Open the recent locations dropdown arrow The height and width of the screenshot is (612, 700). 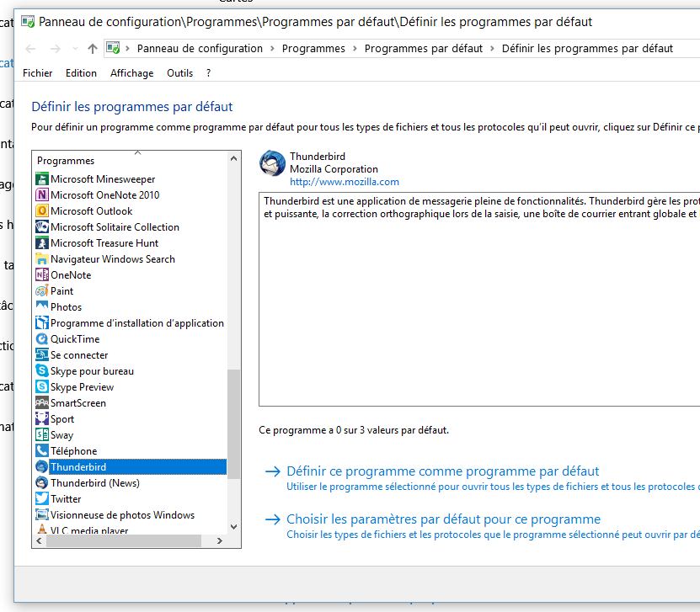75,49
